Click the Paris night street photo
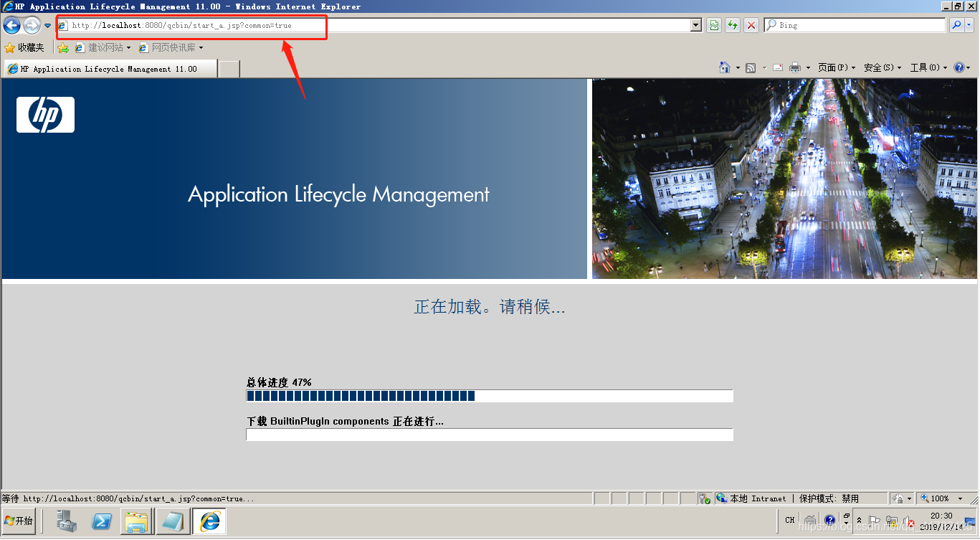980x540 pixels. click(x=784, y=179)
